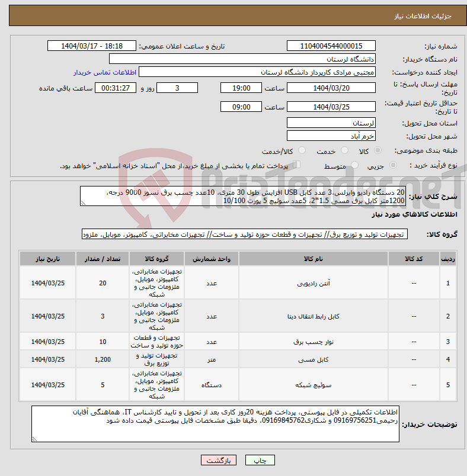
Task: Click the delivery province field لرستان
Action: 331,123
